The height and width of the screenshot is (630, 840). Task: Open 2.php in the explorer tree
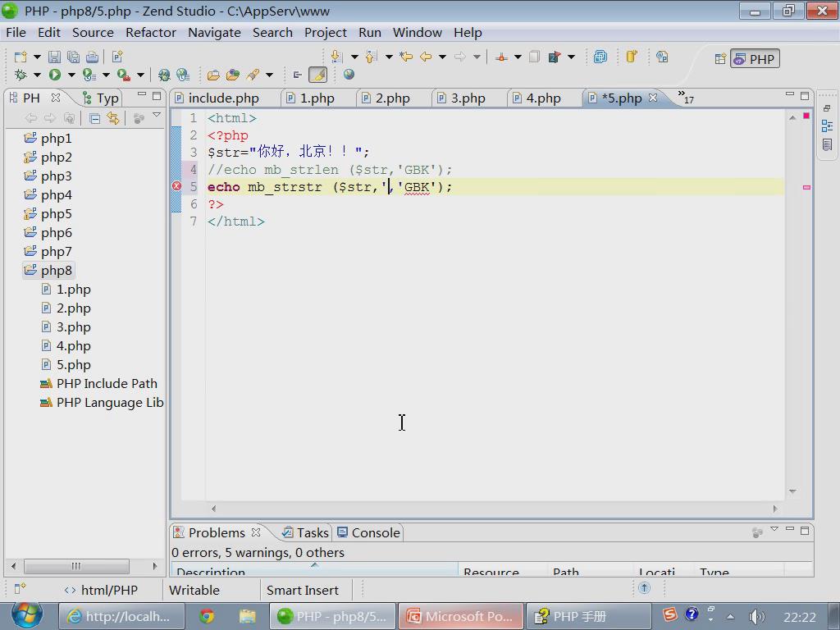point(66,308)
